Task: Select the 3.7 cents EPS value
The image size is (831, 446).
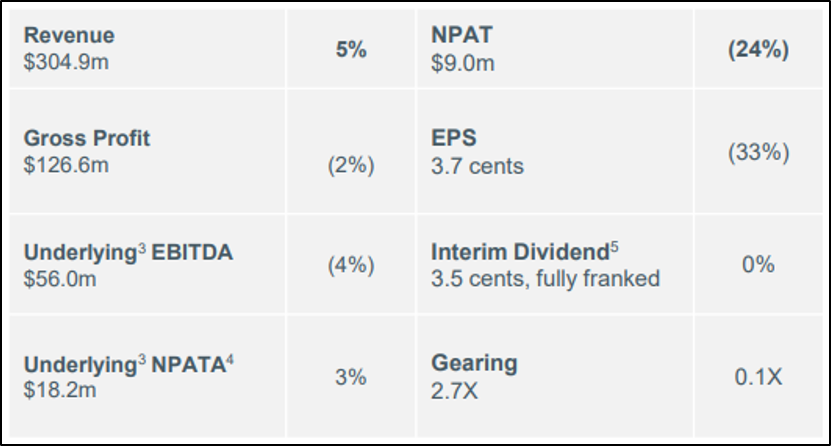Action: (x=477, y=165)
